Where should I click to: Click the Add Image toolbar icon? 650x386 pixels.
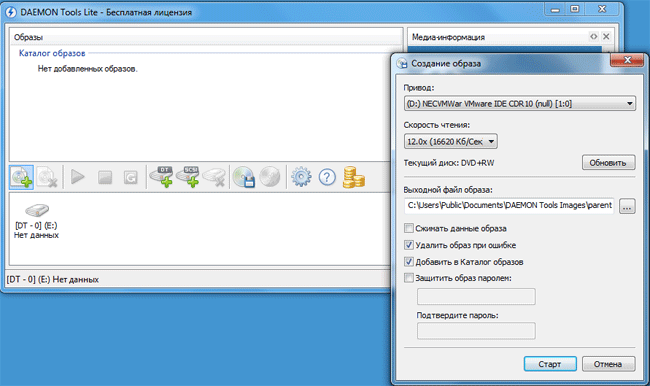tap(22, 177)
